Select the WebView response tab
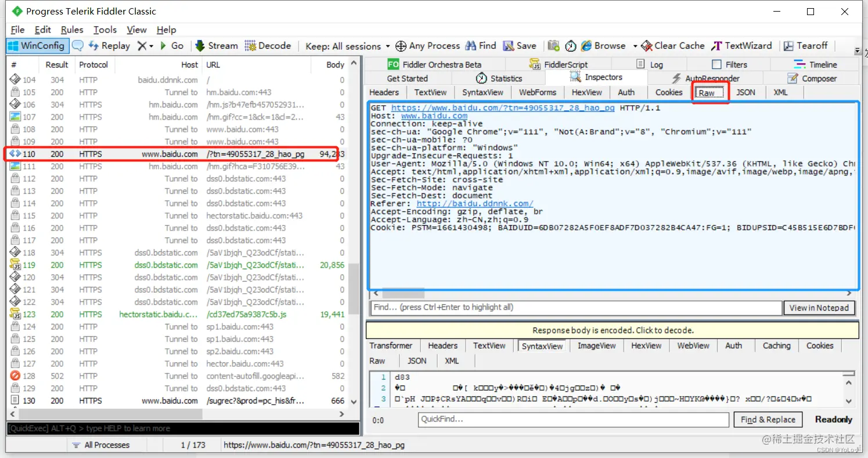This screenshot has height=458, width=868. tap(693, 345)
